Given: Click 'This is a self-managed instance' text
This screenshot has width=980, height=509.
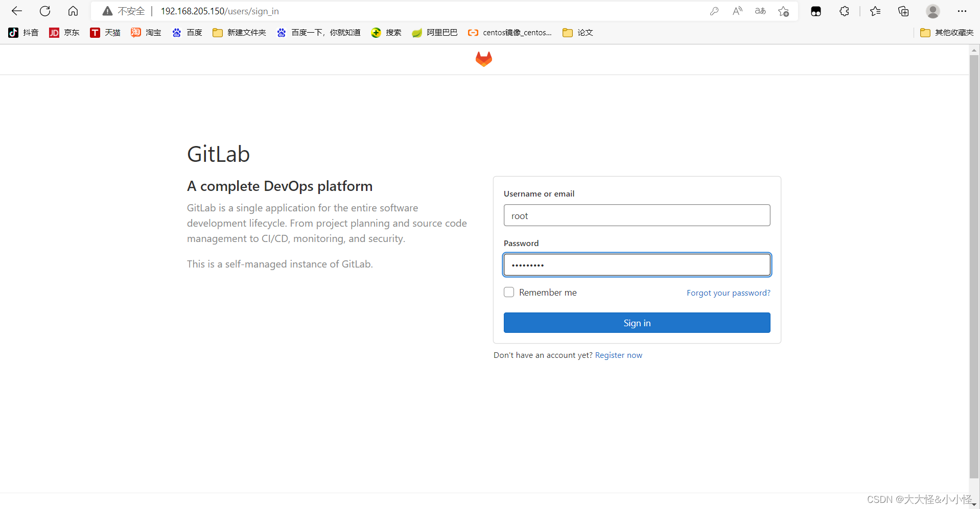Looking at the screenshot, I should [x=280, y=264].
